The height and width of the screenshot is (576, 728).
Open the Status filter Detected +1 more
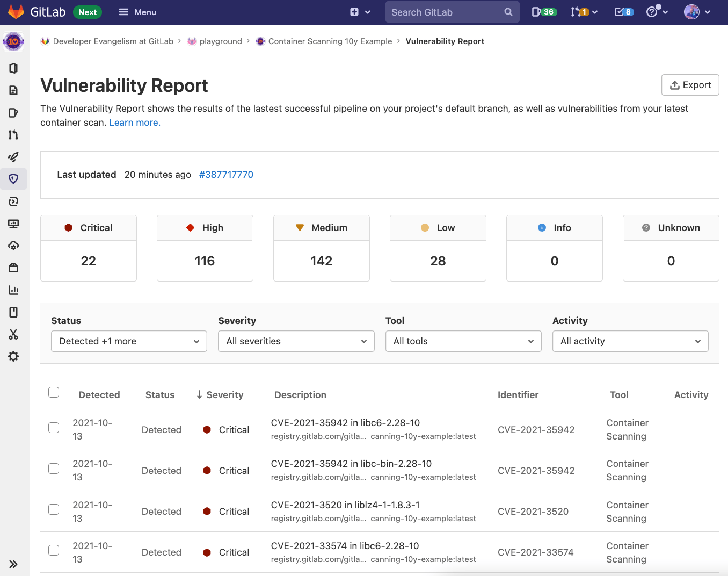coord(129,341)
